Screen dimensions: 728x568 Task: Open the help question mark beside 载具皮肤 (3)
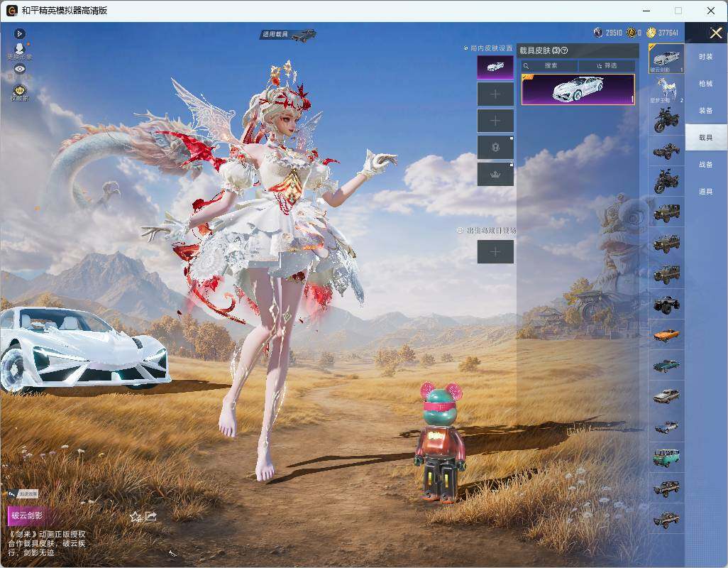tap(565, 50)
